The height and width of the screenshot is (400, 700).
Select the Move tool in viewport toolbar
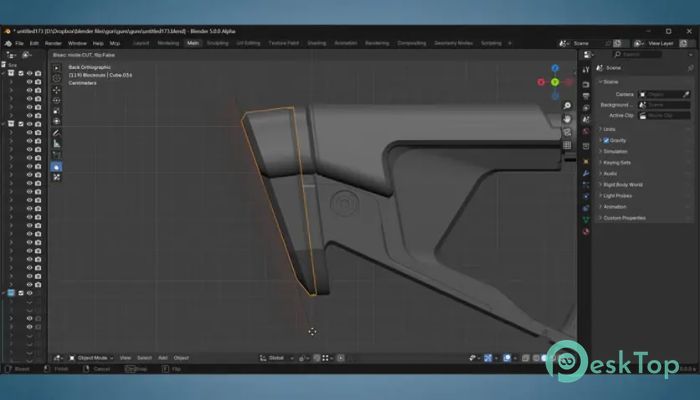[x=56, y=90]
